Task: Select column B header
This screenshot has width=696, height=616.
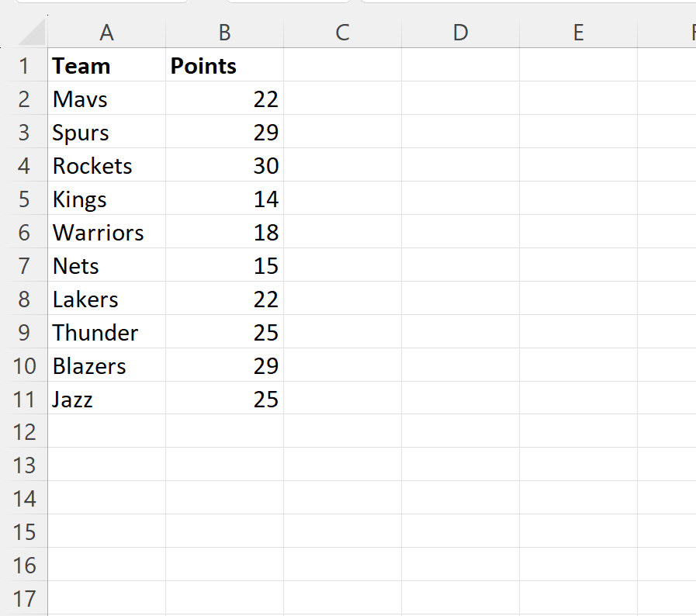Action: (x=224, y=33)
